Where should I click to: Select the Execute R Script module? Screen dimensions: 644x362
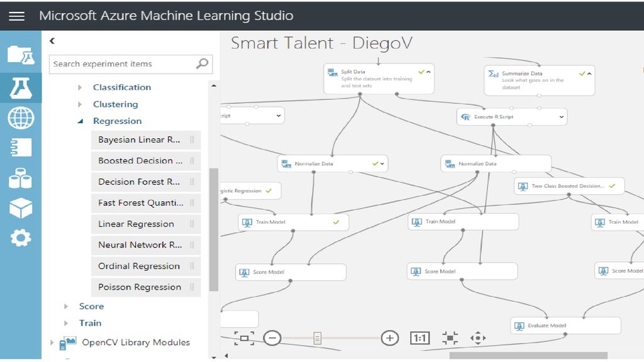pos(512,117)
